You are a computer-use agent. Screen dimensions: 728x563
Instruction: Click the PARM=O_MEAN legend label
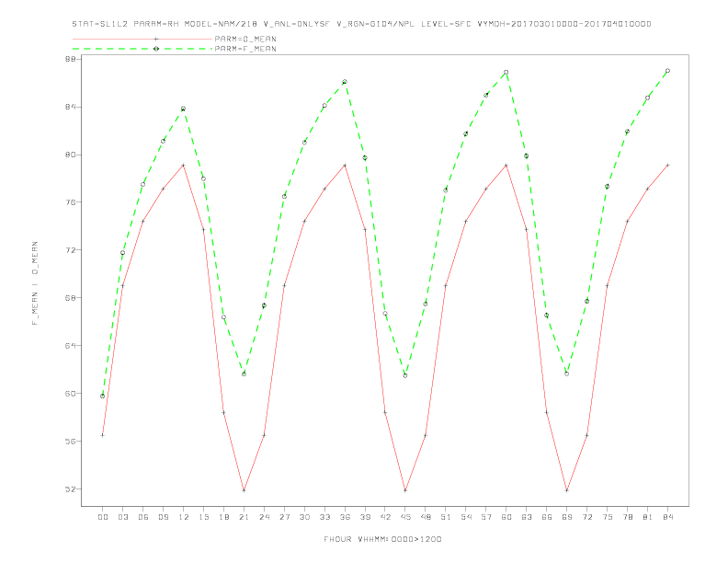pos(245,39)
